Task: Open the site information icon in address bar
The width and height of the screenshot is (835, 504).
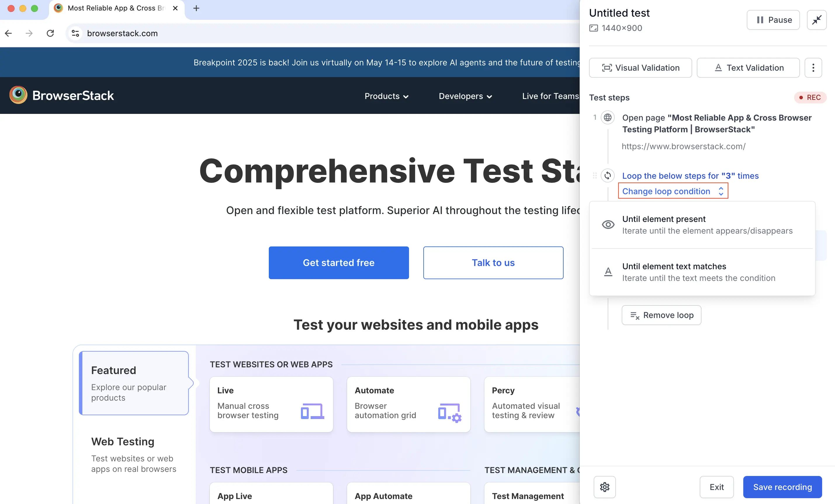Action: tap(75, 33)
